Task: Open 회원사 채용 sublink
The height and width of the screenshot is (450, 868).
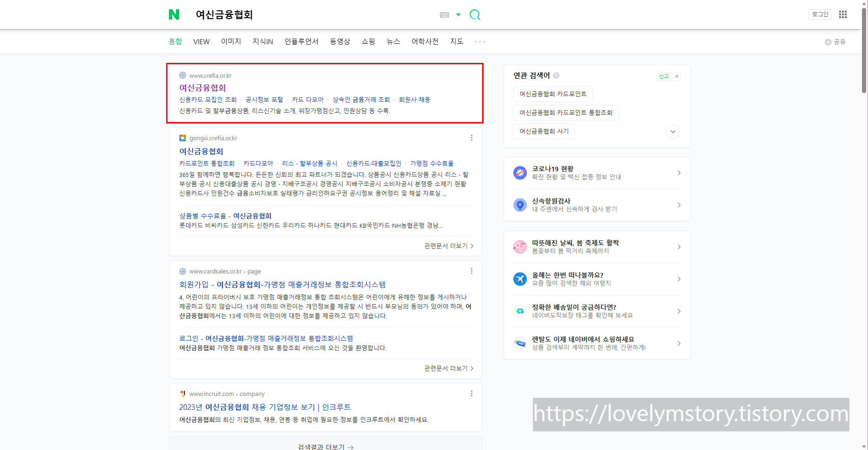Action: coord(415,100)
